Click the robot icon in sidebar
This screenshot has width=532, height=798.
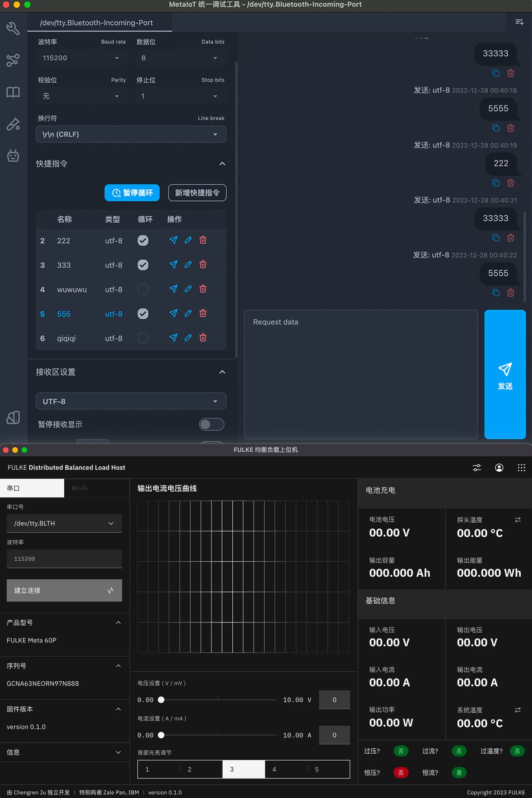(x=13, y=156)
